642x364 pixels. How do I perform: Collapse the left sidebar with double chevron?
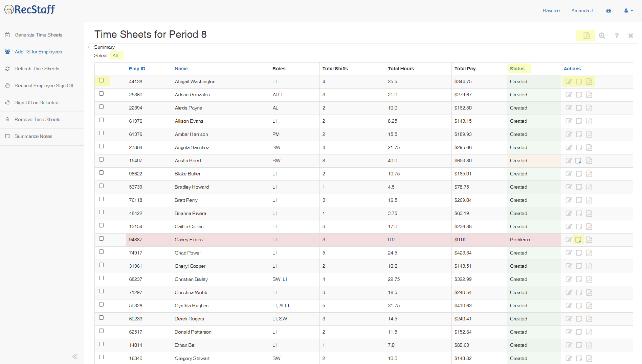(x=75, y=356)
